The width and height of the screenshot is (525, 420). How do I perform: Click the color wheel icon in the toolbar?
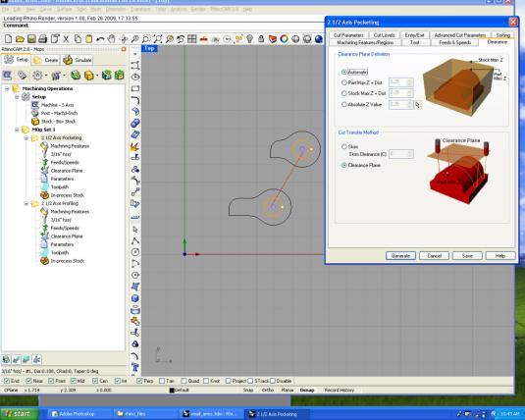coord(284,39)
